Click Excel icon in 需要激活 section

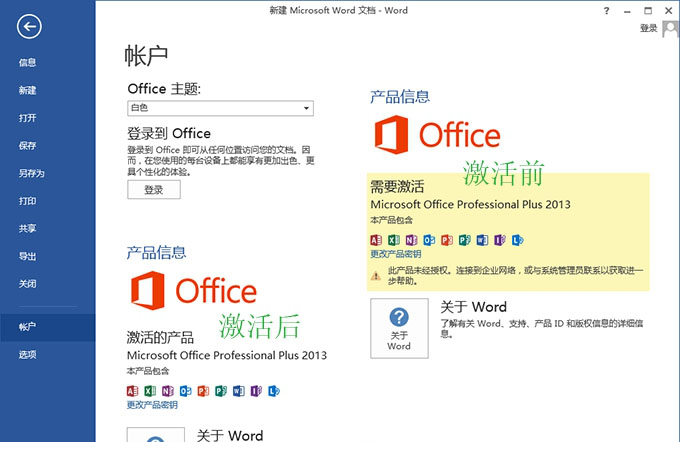tap(394, 240)
